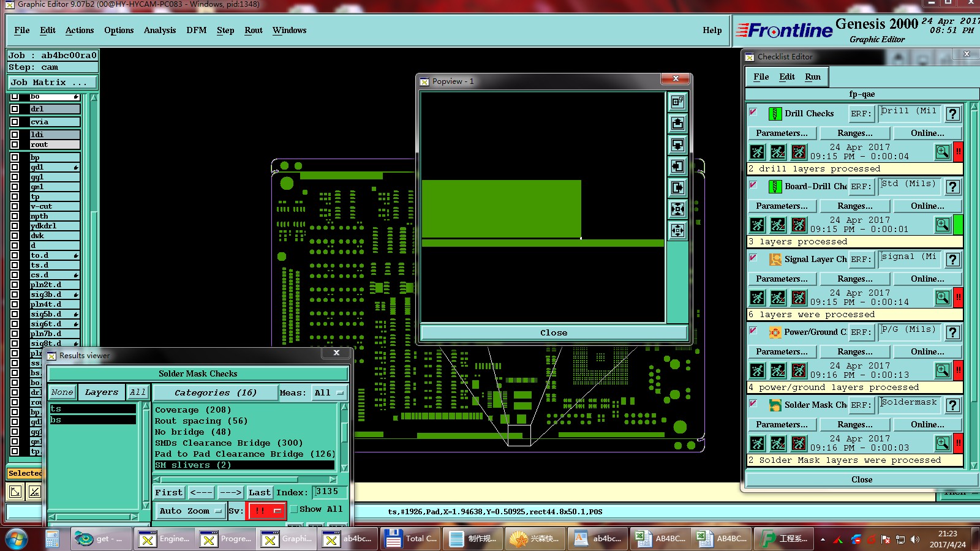This screenshot has width=980, height=551.
Task: Click the first run icon for Drill Checks
Action: [x=758, y=152]
